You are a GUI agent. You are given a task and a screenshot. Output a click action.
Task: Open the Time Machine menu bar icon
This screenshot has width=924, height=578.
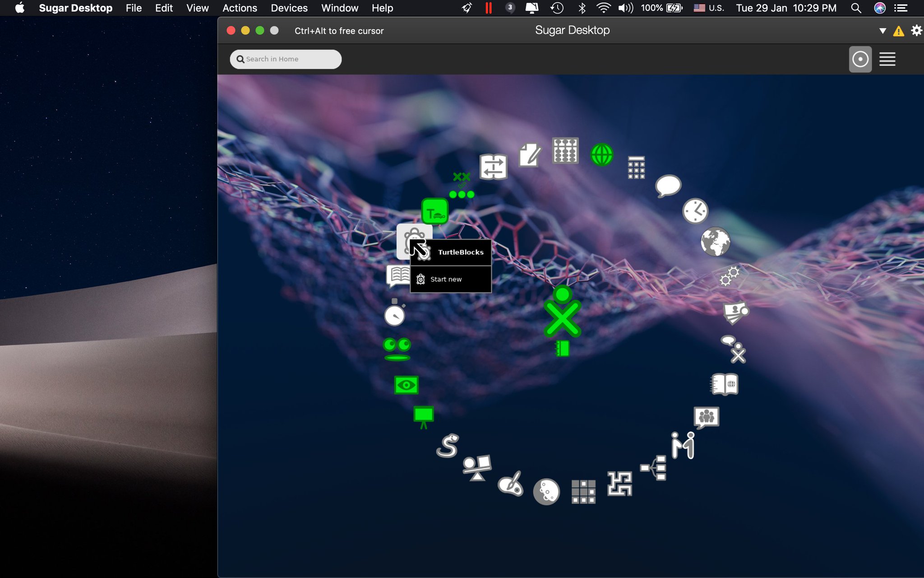(557, 8)
